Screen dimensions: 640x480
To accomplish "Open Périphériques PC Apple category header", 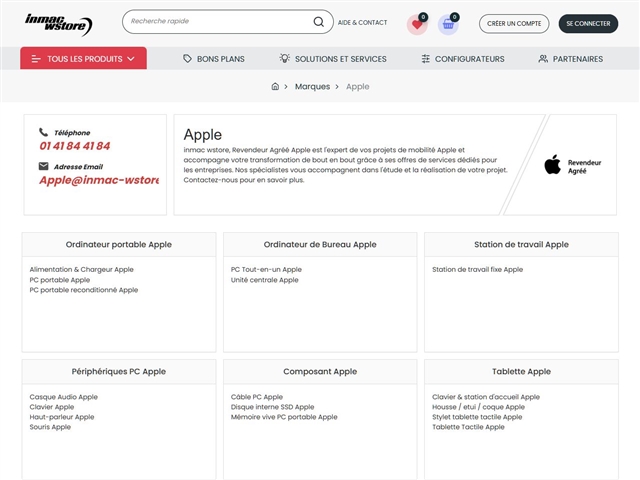I will click(x=119, y=371).
